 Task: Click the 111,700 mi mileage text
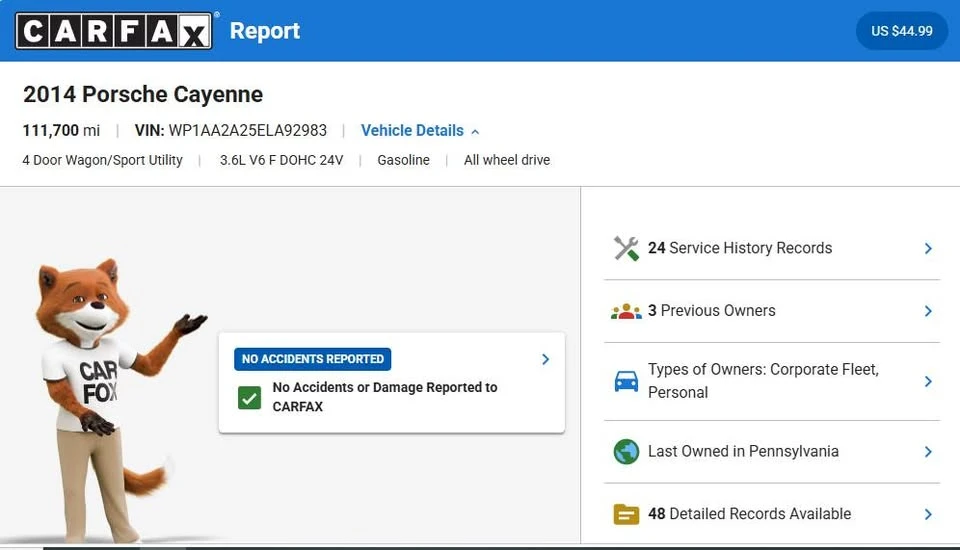61,130
